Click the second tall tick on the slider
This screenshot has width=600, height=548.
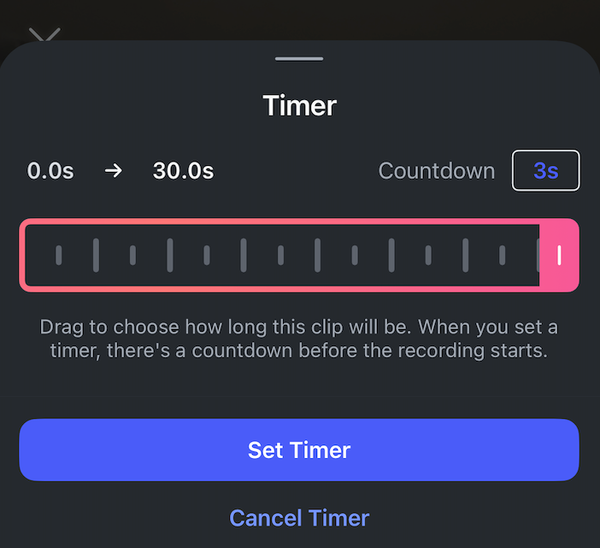coord(170,255)
